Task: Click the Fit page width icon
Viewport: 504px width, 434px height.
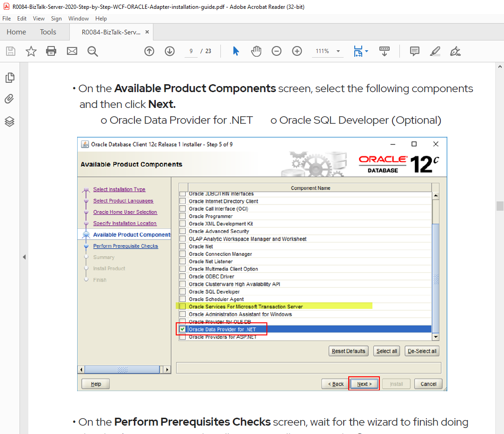Action: (358, 51)
